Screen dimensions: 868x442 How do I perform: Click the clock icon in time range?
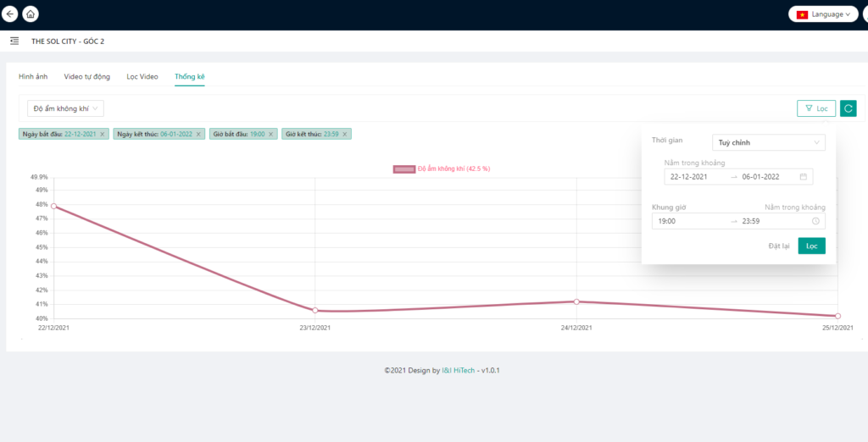pyautogui.click(x=815, y=221)
